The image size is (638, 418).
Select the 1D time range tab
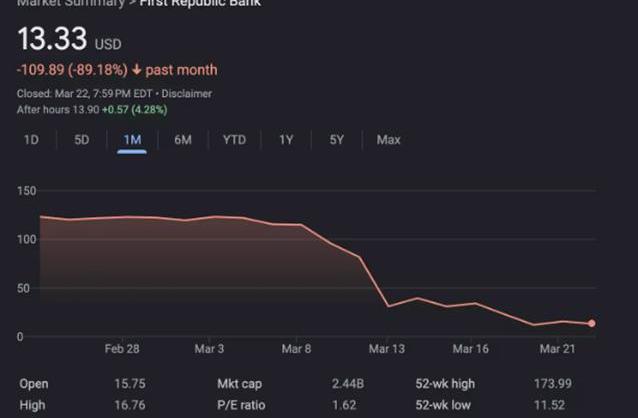point(31,140)
